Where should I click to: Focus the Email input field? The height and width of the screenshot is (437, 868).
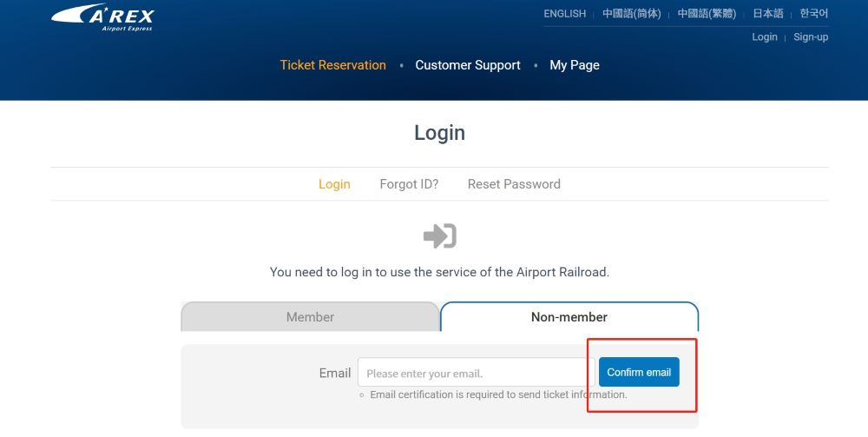point(476,374)
